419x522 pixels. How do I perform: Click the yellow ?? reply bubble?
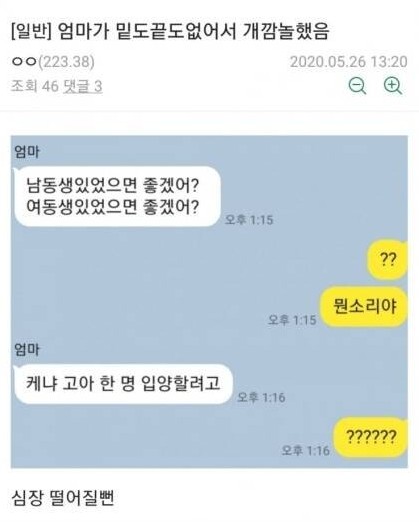pyautogui.click(x=387, y=259)
